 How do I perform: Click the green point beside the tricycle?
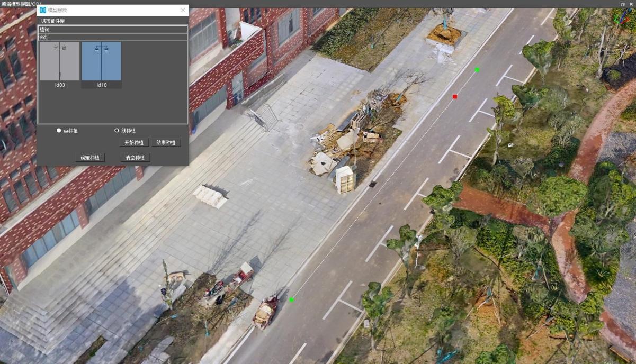coord(291,300)
